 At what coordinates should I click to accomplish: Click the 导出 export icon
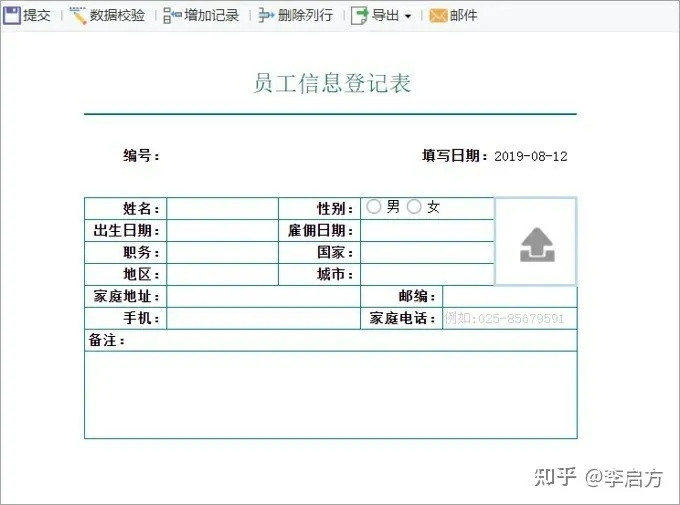[x=360, y=16]
